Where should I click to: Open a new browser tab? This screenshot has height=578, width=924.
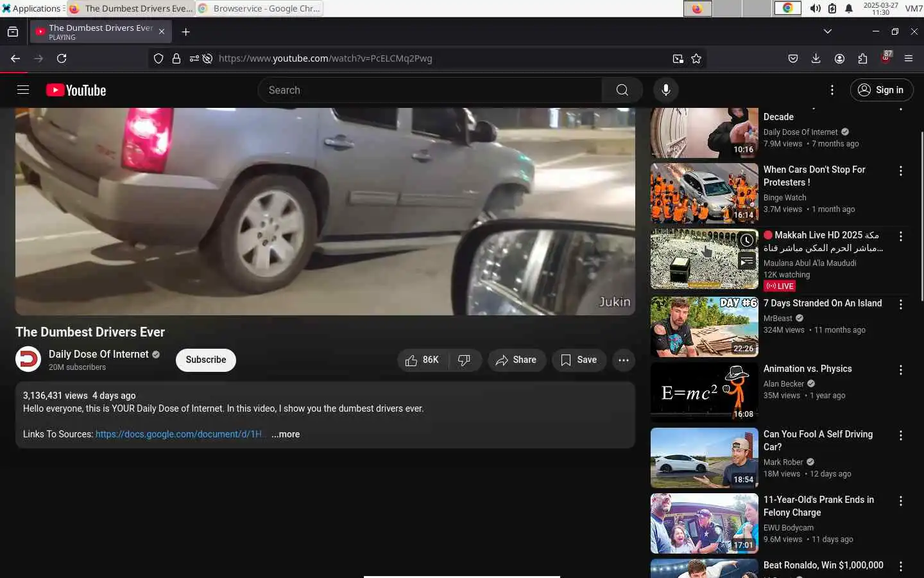point(185,31)
